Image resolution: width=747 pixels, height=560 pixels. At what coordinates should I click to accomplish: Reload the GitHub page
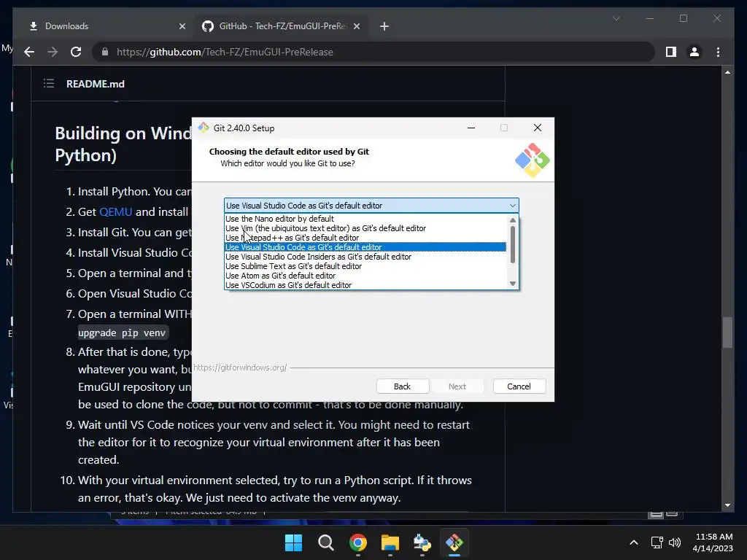76,52
